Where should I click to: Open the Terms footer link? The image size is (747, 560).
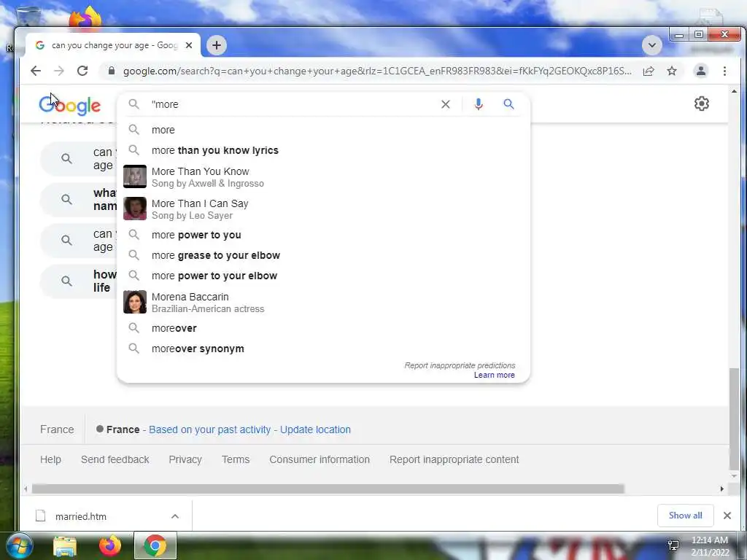(x=236, y=459)
